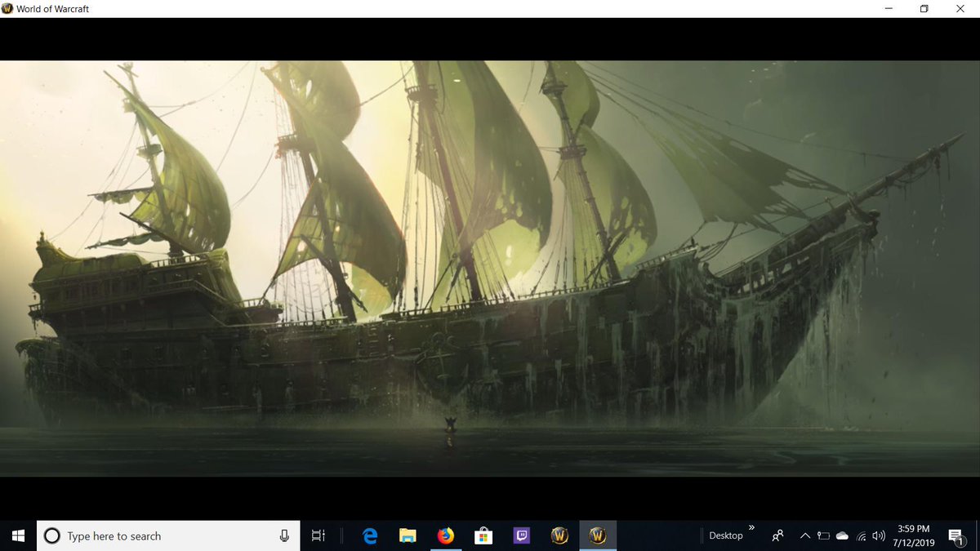The height and width of the screenshot is (551, 980).
Task: Open the Action Center notifications icon
Action: tap(955, 535)
